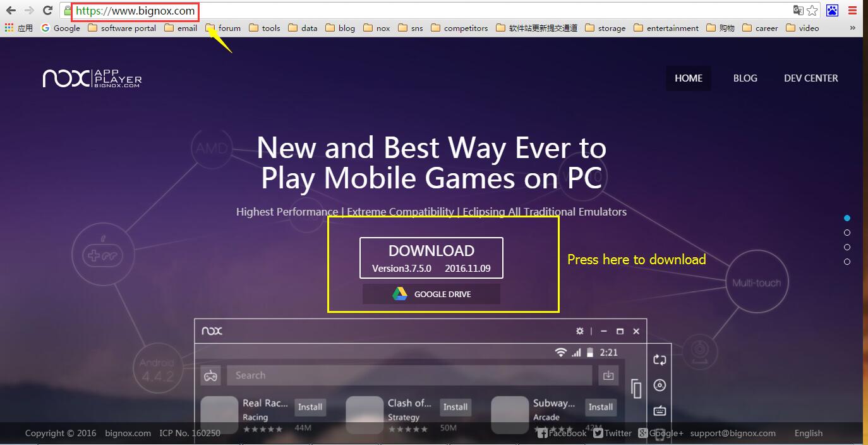Screen dimensions: 868x445
Task: Click the Nox App Player logo
Action: click(x=92, y=78)
